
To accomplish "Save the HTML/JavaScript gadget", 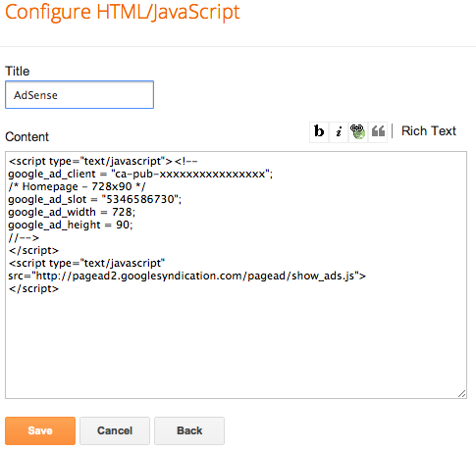I will [40, 430].
